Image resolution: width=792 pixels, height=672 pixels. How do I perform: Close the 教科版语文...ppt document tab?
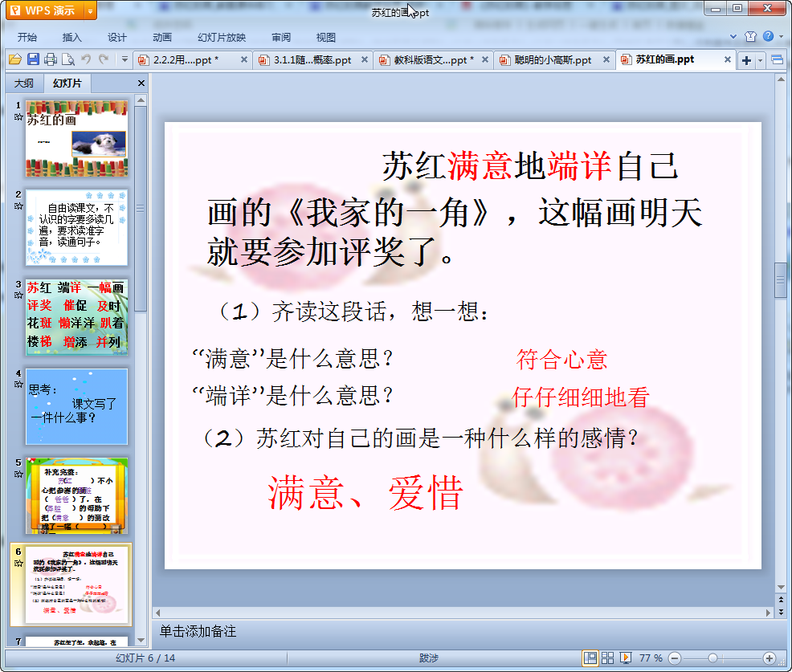click(485, 59)
